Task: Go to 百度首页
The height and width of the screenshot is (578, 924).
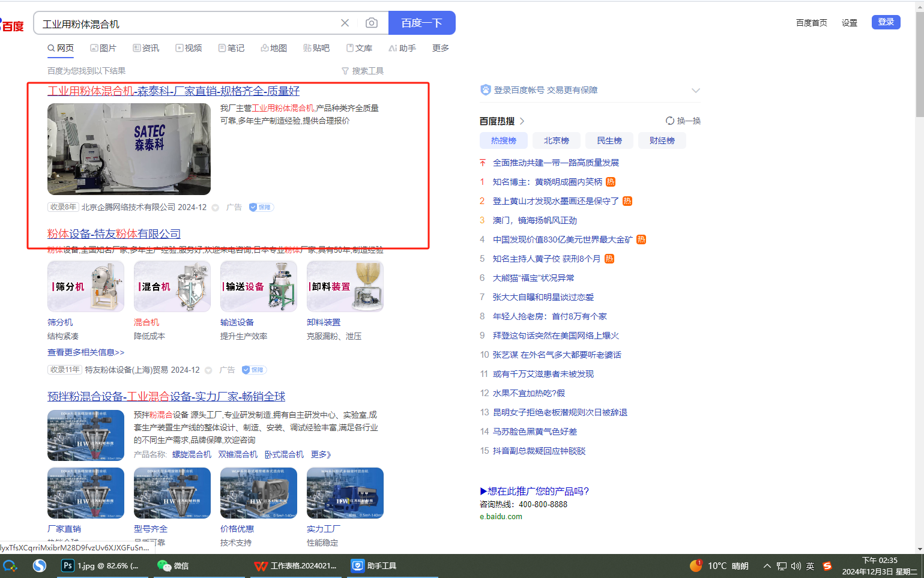Action: (812, 23)
